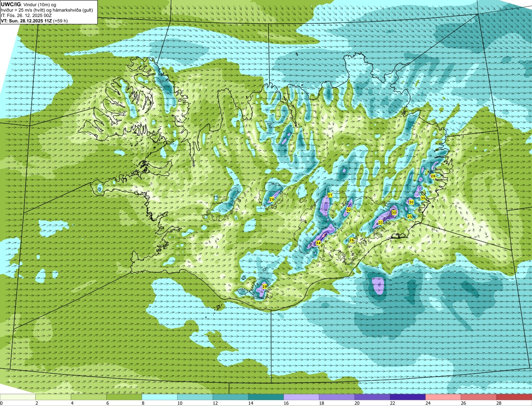Viewport: 532px width, 406px height.
Task: Click the legend scale value 16
Action: (x=286, y=403)
